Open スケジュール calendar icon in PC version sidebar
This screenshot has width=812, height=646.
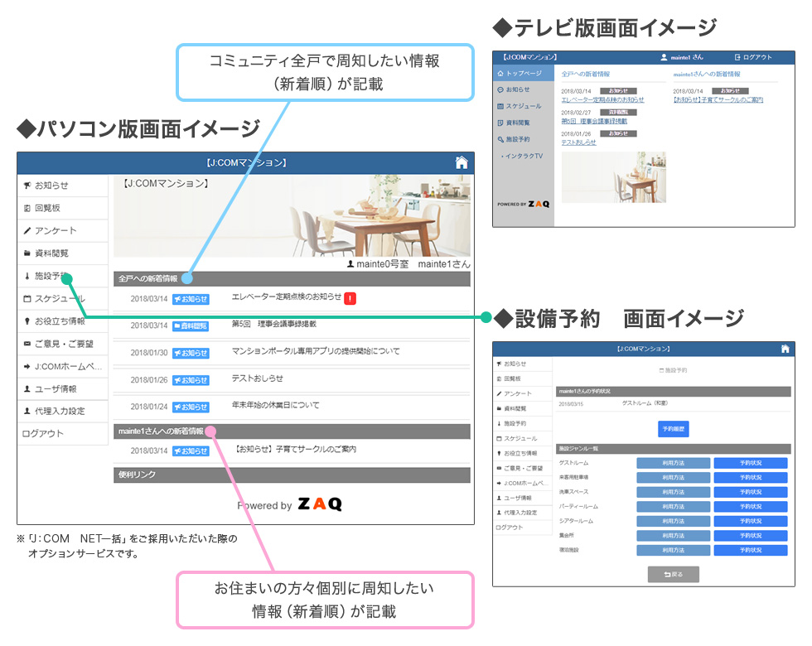coord(27,299)
